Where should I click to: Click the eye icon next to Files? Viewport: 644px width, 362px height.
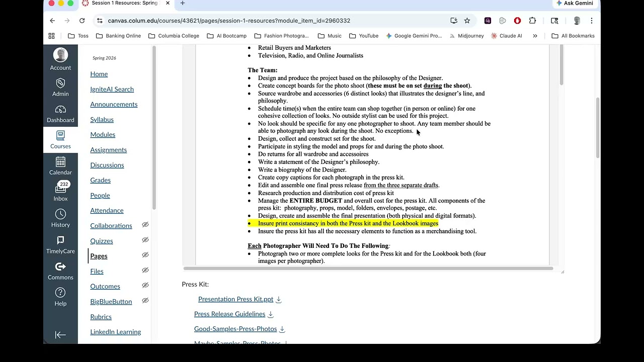[x=145, y=270]
